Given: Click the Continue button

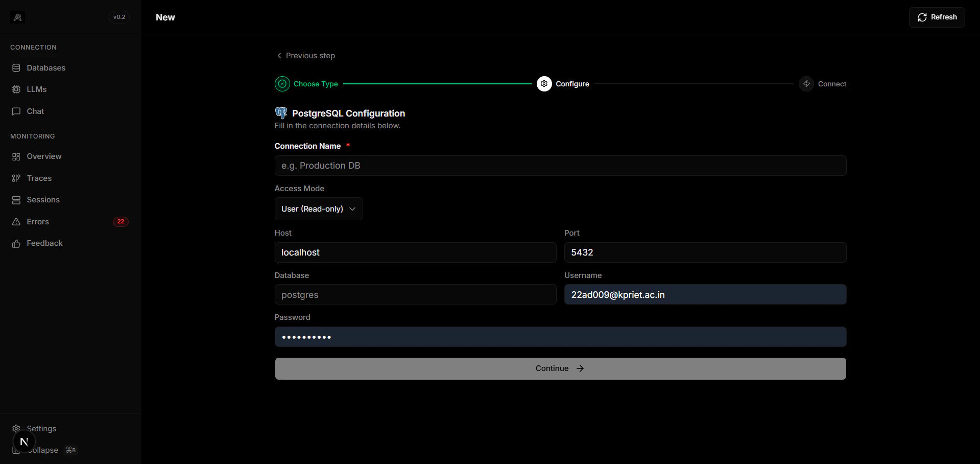Looking at the screenshot, I should [x=560, y=368].
